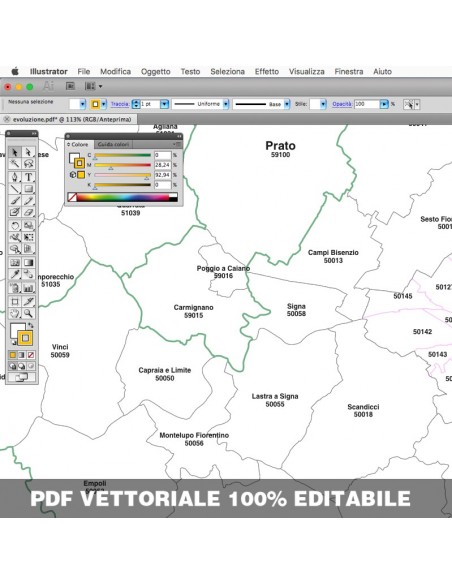Select the Artboard tool
Image resolution: width=452 pixels, height=584 pixels.
[15, 301]
